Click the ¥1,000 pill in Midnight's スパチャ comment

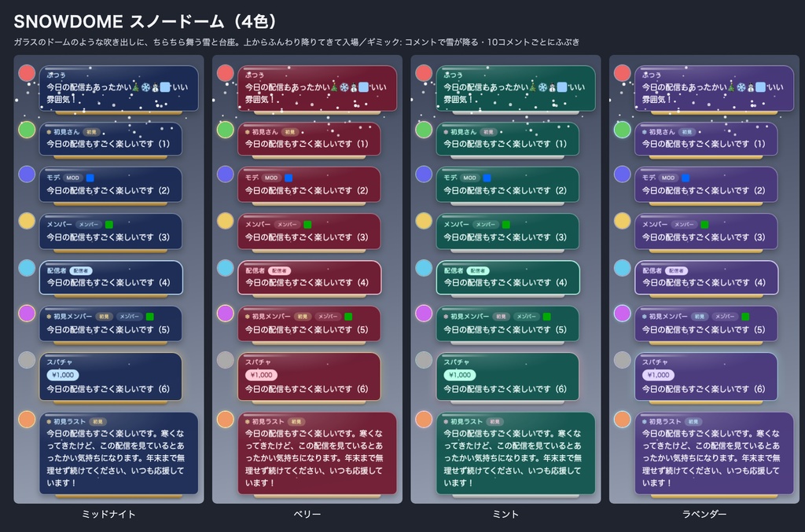pos(63,375)
